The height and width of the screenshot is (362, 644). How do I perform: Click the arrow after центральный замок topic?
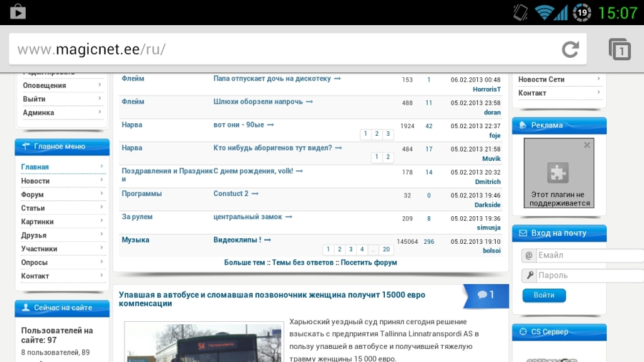click(x=289, y=217)
